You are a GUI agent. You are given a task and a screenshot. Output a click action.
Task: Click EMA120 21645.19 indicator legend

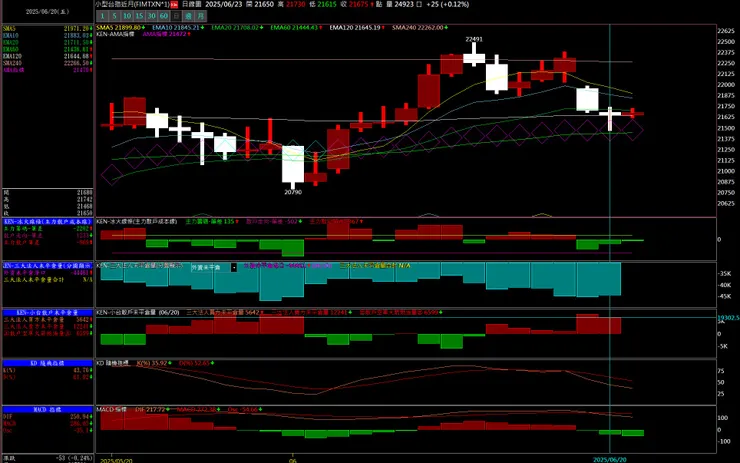[x=357, y=28]
